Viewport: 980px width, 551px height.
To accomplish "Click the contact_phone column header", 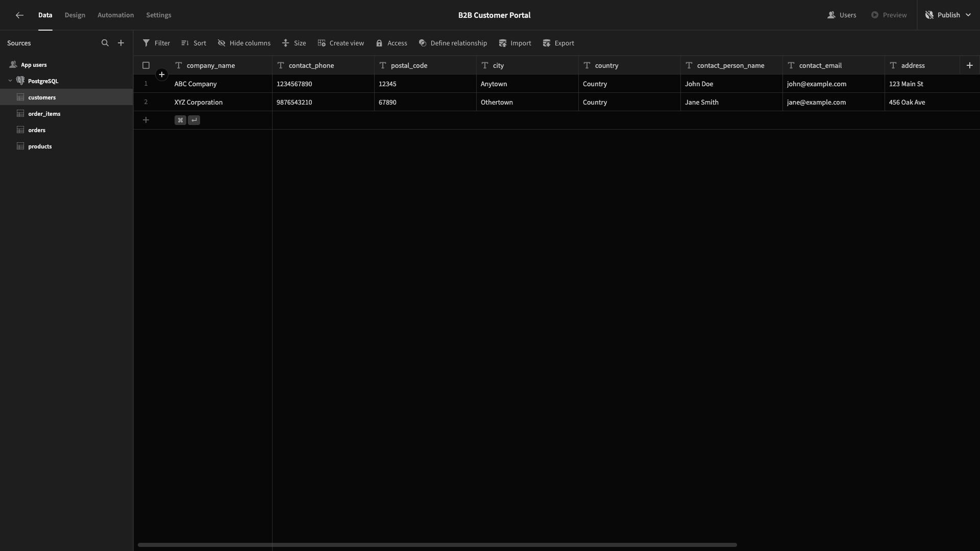I will (323, 65).
